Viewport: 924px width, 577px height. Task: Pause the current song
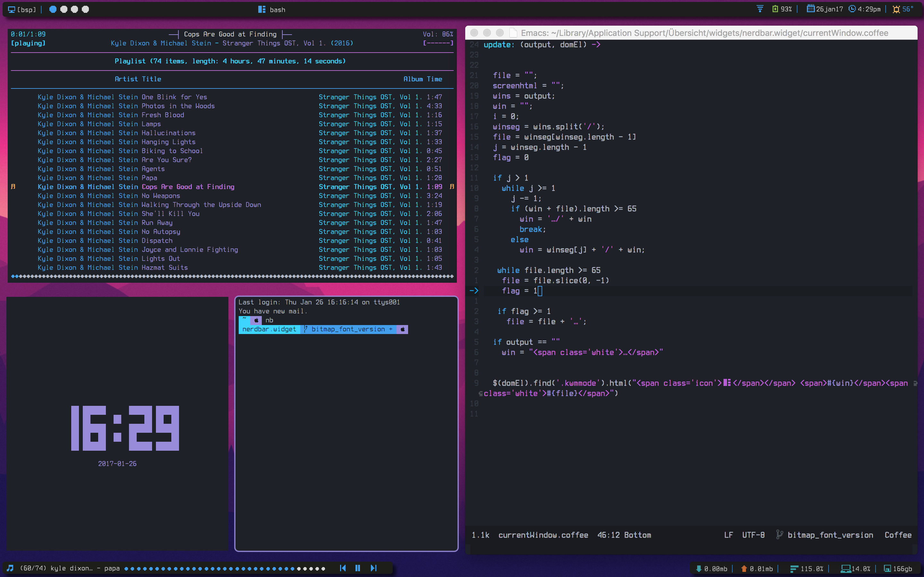[358, 568]
